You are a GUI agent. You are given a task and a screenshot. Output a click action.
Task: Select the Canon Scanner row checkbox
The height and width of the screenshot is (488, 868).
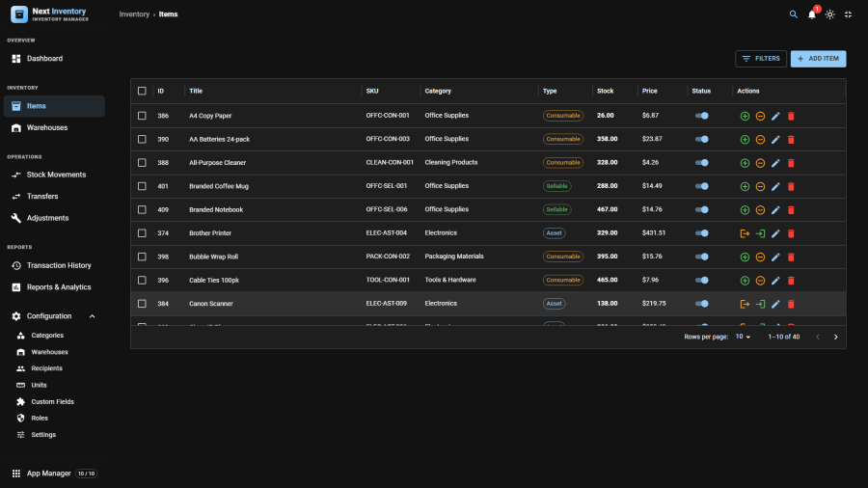[142, 304]
